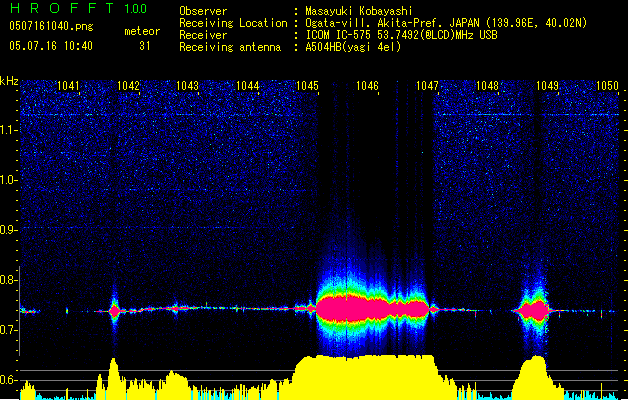Click the Observer label
This screenshot has width=629, height=400.
203,11
